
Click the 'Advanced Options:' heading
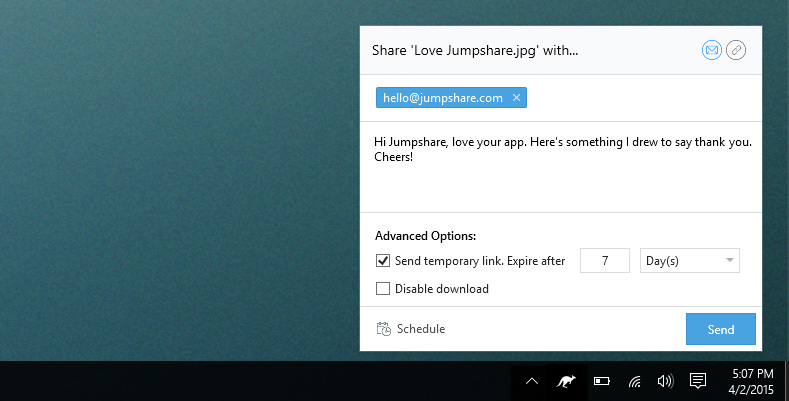425,235
